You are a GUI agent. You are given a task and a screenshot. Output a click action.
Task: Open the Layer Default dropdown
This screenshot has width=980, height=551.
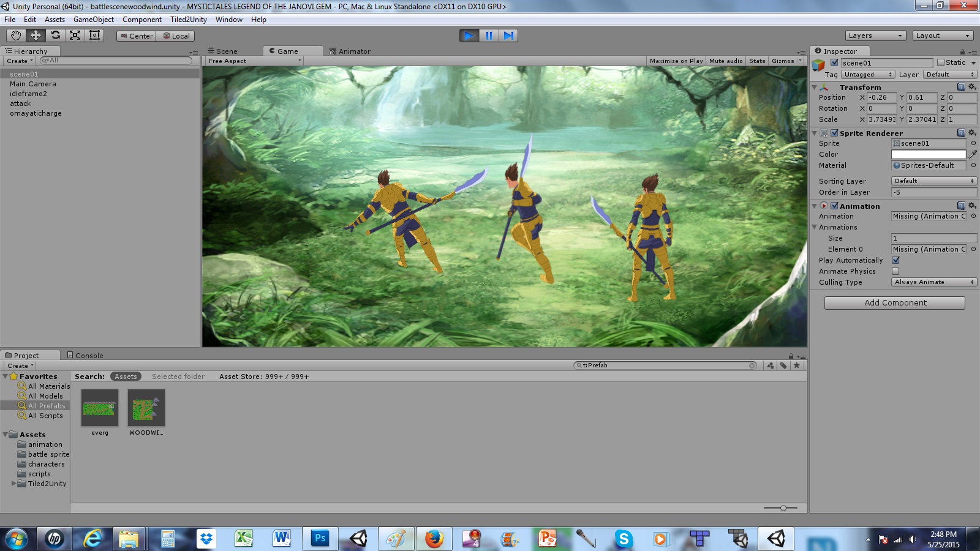[950, 75]
